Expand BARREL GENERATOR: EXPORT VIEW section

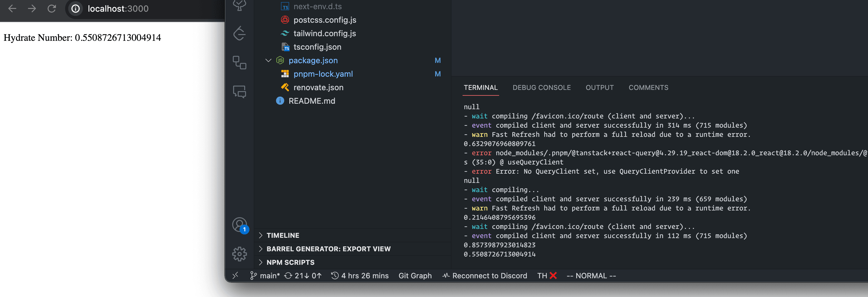pos(352,249)
